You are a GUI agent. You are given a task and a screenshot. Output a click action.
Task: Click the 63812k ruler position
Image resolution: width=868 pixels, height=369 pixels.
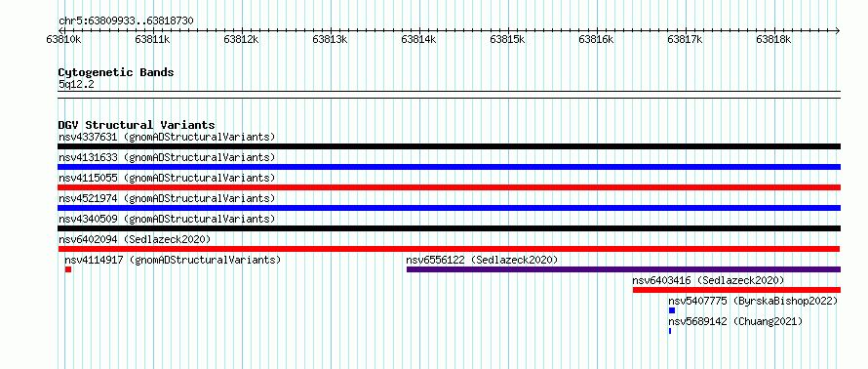[x=241, y=39]
